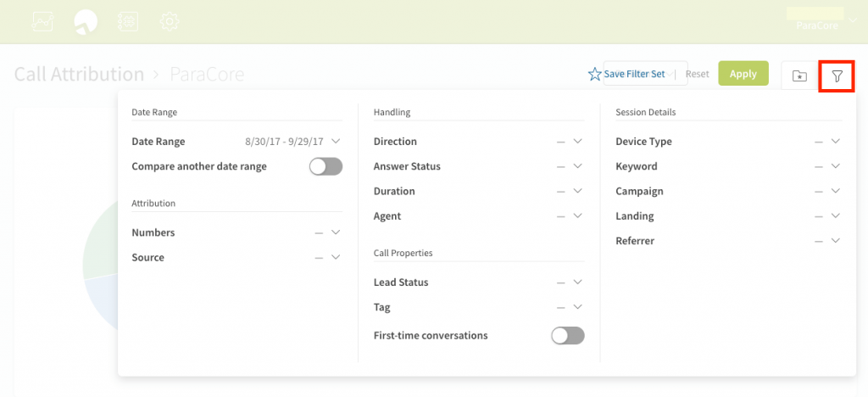Expand the Campaign filter dropdown
Image resolution: width=868 pixels, height=397 pixels.
[836, 191]
